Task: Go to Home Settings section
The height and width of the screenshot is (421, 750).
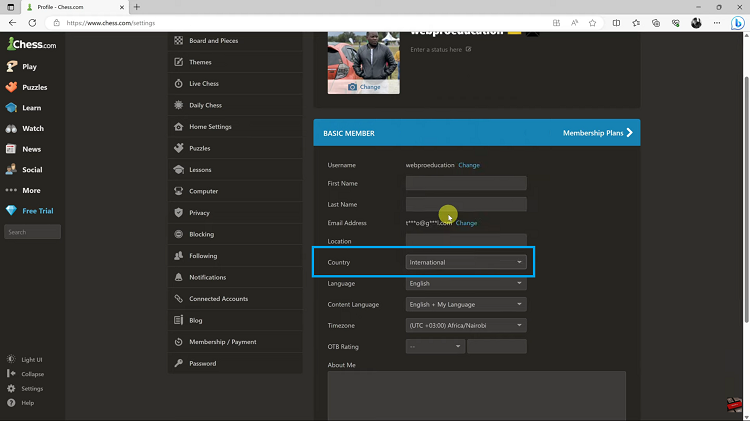Action: click(235, 127)
